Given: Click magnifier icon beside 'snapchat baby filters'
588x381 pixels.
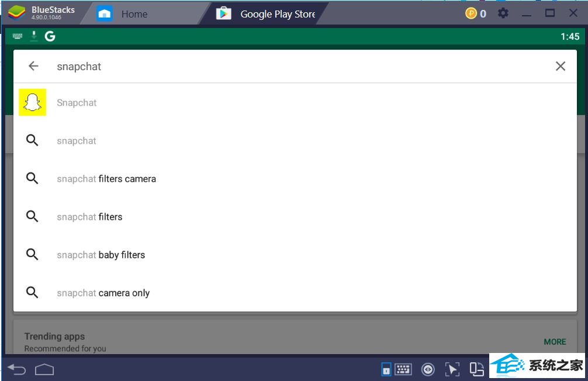Looking at the screenshot, I should pos(32,254).
